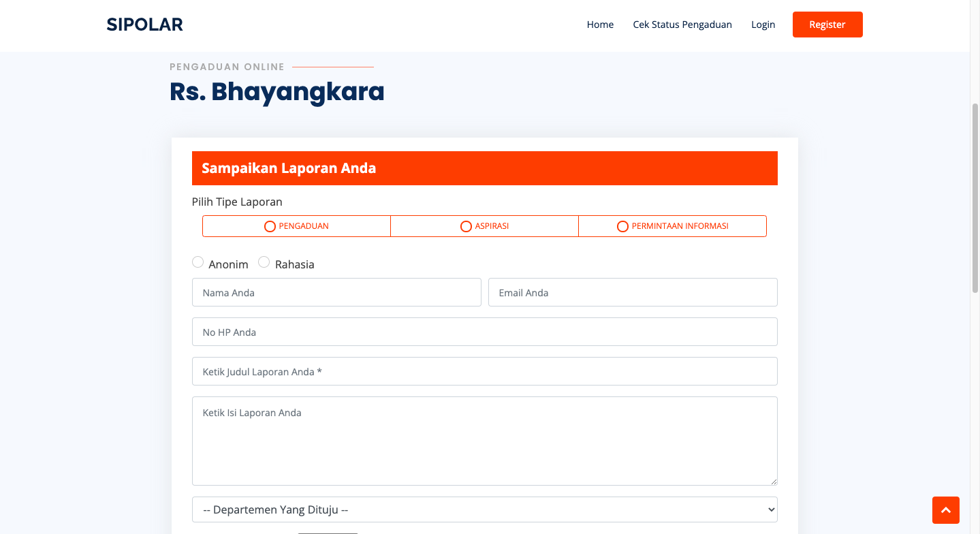
Task: Enable the Anonim option
Action: coord(198,262)
